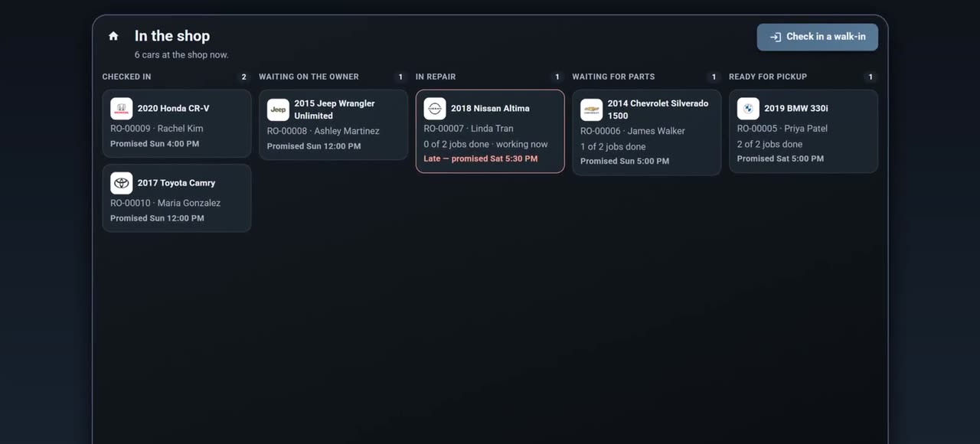This screenshot has width=980, height=444.
Task: Click RO-00006 · James Walker text
Action: click(632, 131)
